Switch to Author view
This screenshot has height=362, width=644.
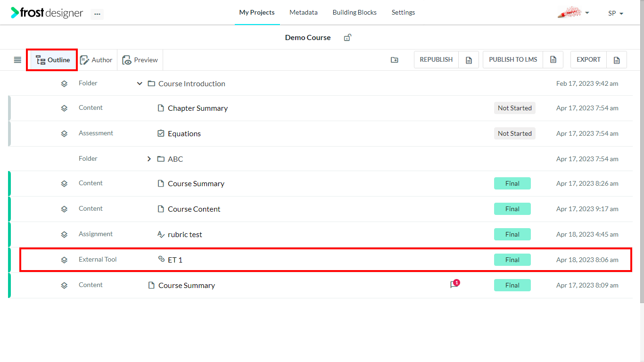pyautogui.click(x=96, y=60)
